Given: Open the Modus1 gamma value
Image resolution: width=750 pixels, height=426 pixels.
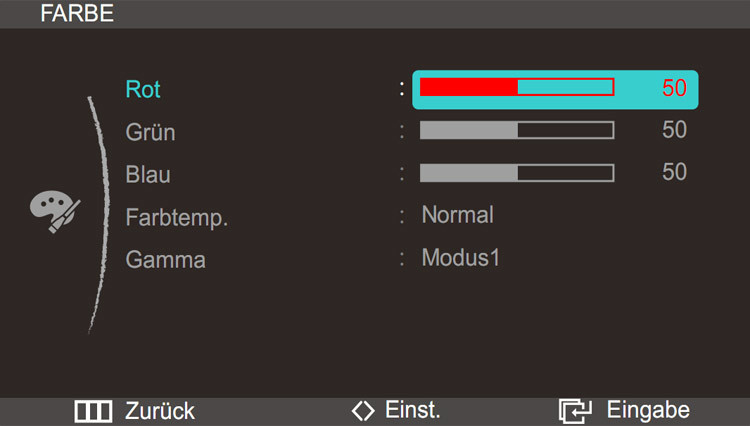Looking at the screenshot, I should click(461, 257).
